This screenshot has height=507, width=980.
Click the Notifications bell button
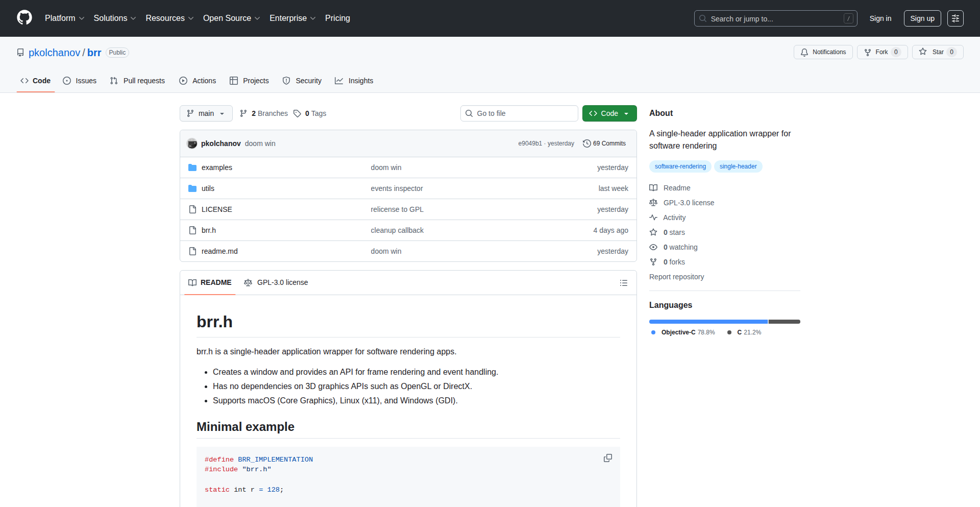point(823,52)
